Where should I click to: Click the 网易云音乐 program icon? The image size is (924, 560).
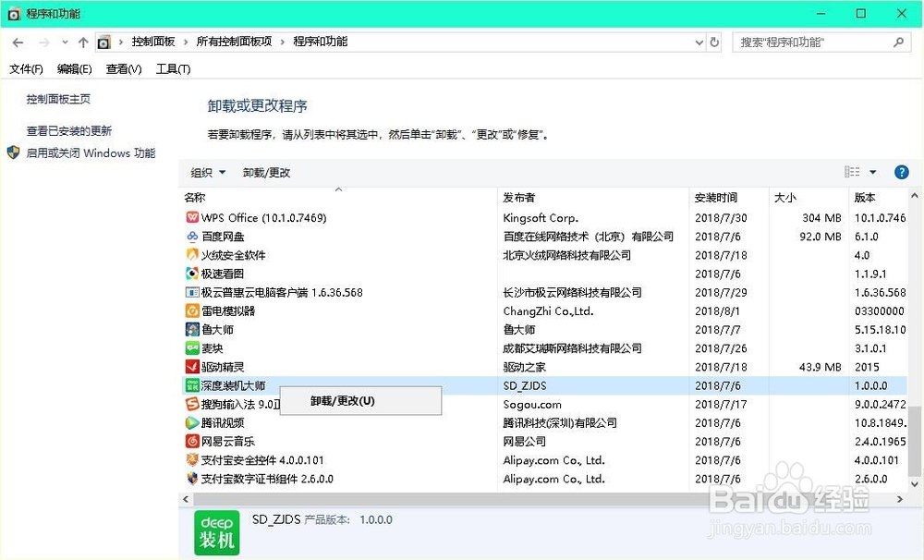pos(191,441)
